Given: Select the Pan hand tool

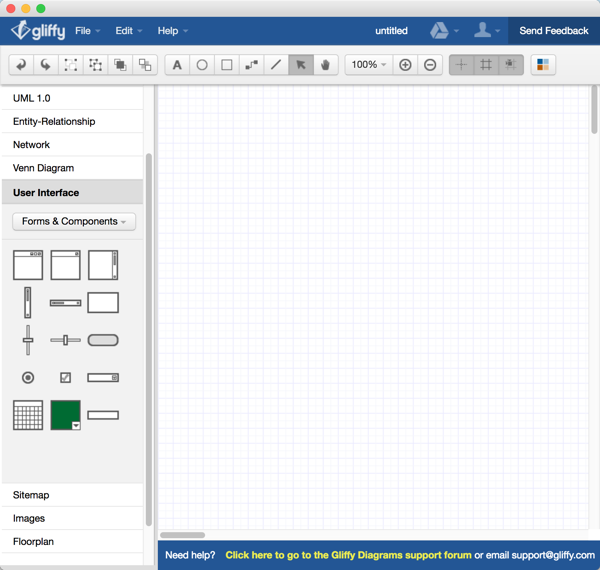Looking at the screenshot, I should (x=325, y=65).
